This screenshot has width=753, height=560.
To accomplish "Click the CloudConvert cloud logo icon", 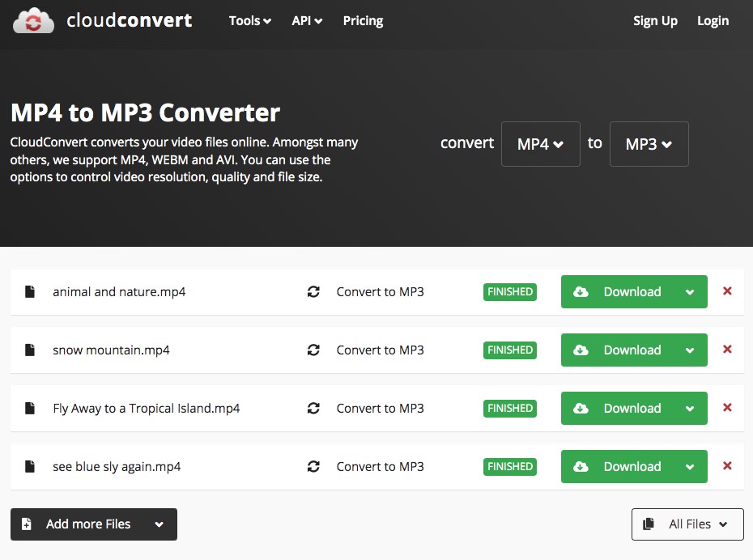I will (32, 20).
